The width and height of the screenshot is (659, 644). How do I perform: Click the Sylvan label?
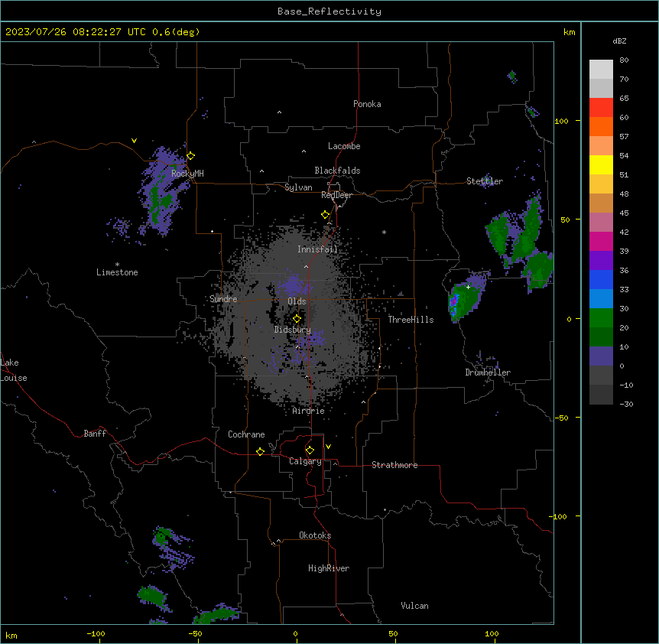tap(298, 187)
